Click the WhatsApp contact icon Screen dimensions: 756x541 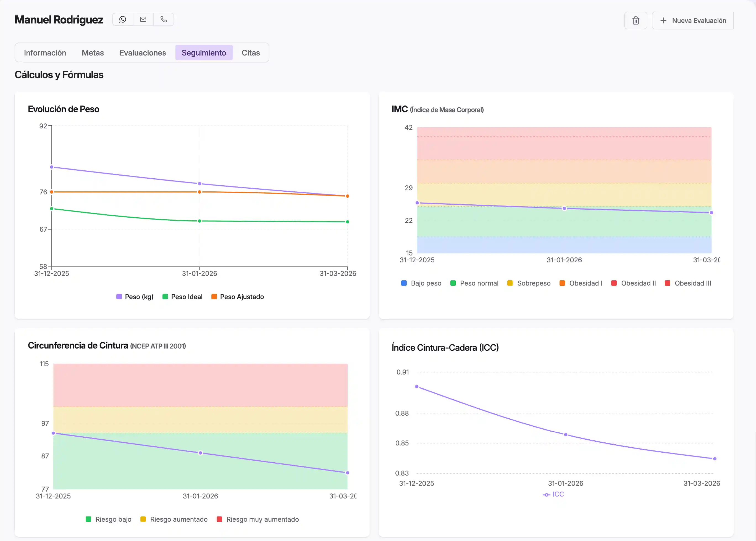(x=123, y=19)
